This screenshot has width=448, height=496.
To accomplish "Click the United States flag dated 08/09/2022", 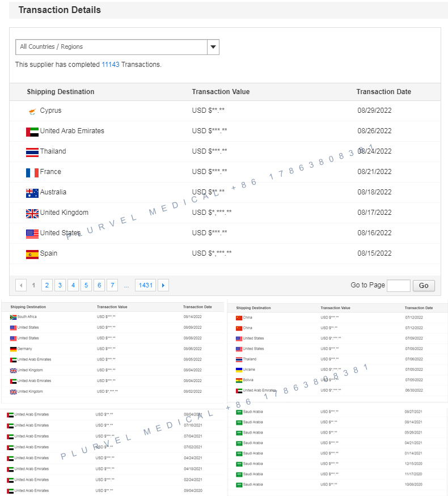I will point(13,328).
